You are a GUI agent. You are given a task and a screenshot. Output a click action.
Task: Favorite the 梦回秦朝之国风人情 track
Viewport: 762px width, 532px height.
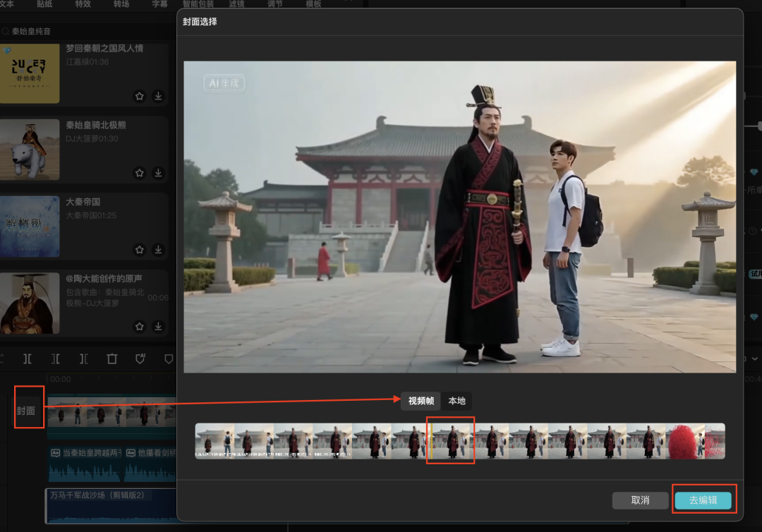[140, 96]
